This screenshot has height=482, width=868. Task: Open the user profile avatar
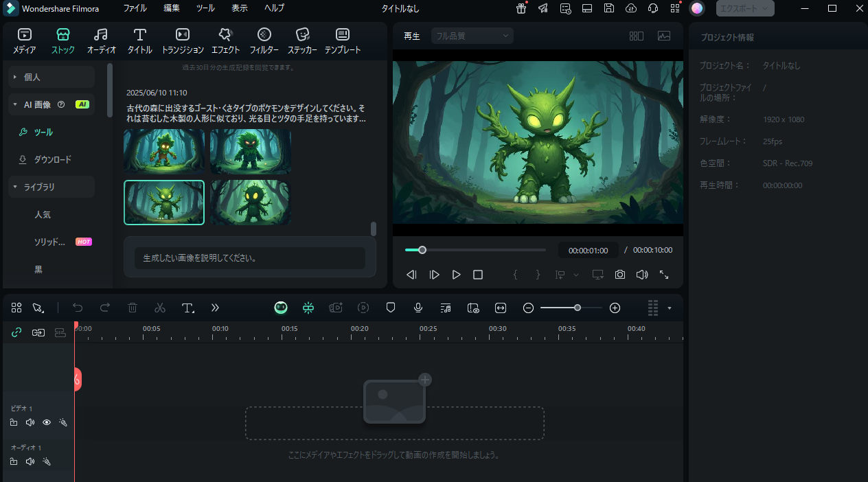(697, 8)
